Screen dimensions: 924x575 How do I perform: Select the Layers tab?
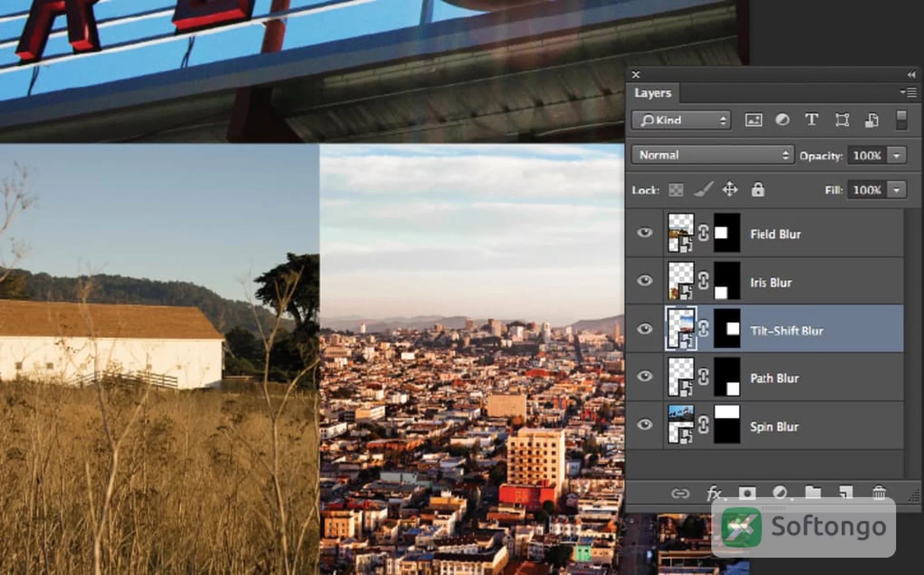(653, 93)
